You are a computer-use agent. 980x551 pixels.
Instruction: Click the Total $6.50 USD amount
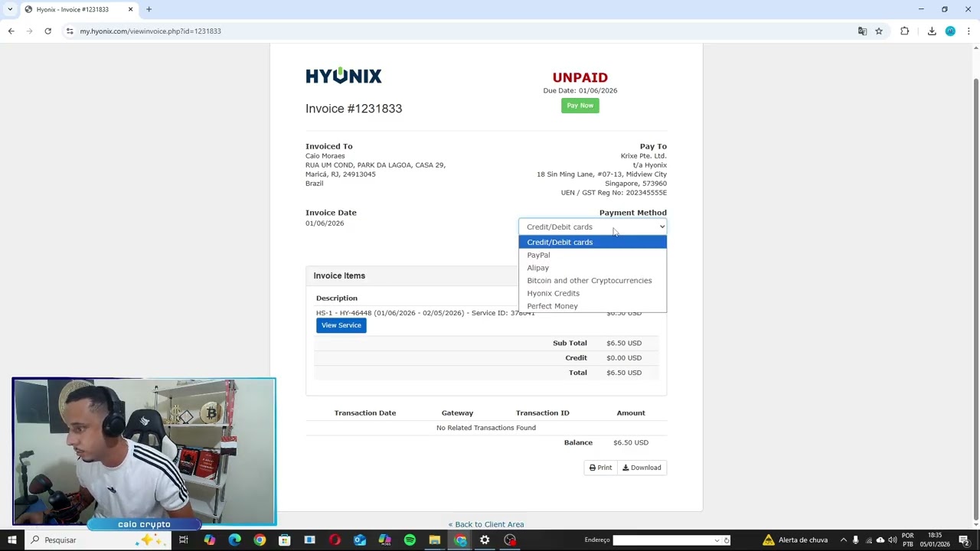click(624, 373)
